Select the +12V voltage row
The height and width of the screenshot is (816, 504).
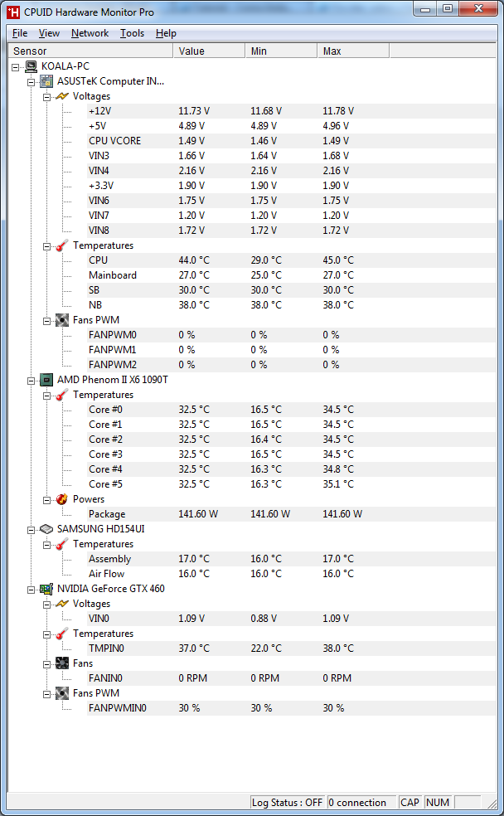[x=291, y=111]
